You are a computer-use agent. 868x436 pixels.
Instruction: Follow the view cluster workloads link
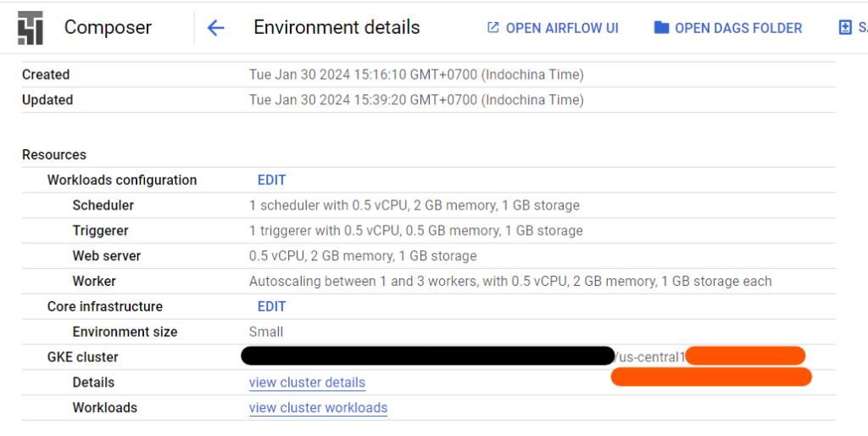pos(318,408)
